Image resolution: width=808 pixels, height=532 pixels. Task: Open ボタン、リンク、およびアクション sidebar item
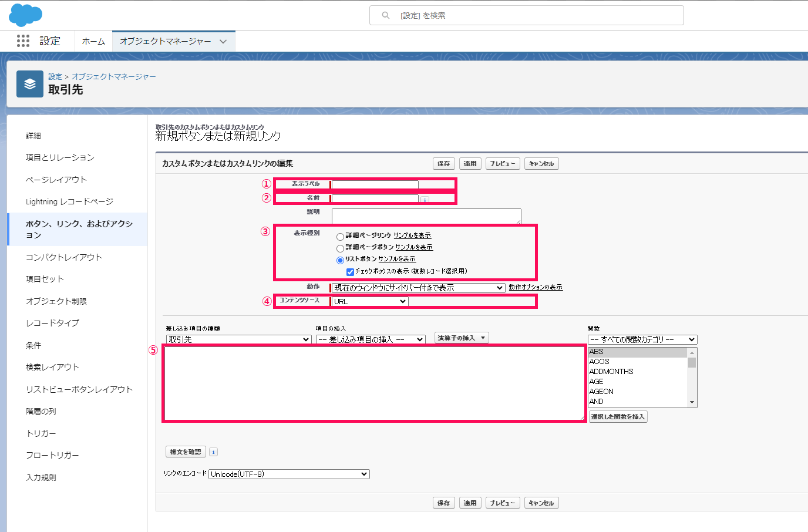tap(79, 229)
